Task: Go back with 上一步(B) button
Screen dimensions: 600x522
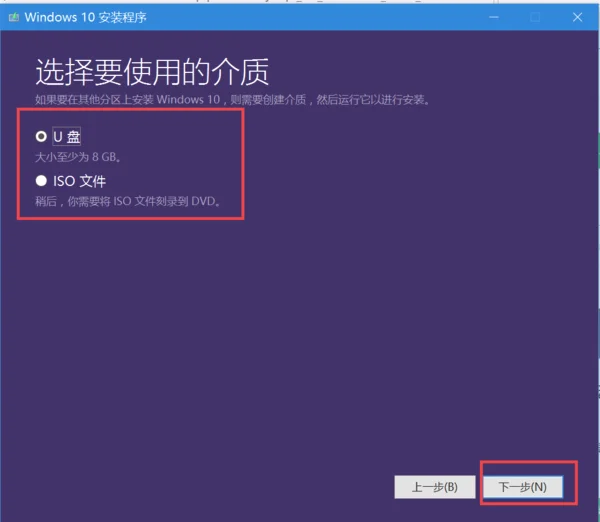Action: [435, 487]
